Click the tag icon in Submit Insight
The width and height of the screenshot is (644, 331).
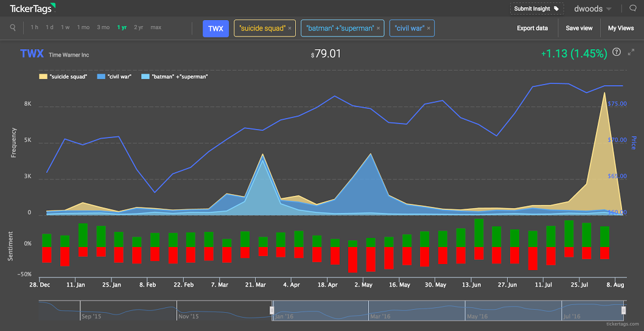pos(556,8)
